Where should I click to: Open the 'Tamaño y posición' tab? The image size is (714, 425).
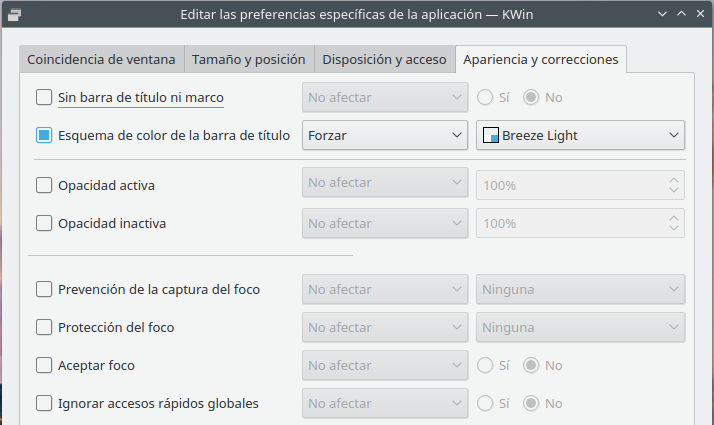(x=250, y=59)
